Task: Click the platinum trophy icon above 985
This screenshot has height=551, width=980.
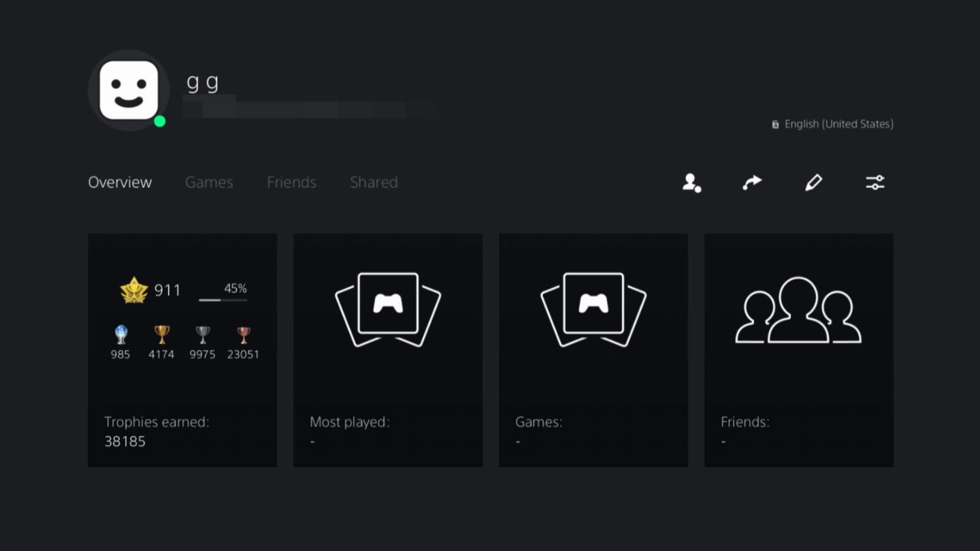Action: pos(120,334)
